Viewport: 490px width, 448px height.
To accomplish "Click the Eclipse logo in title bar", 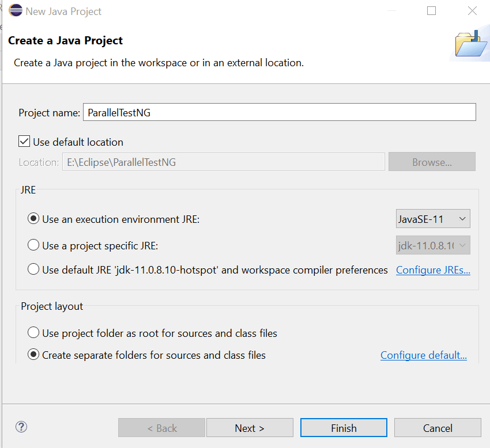I will point(16,11).
